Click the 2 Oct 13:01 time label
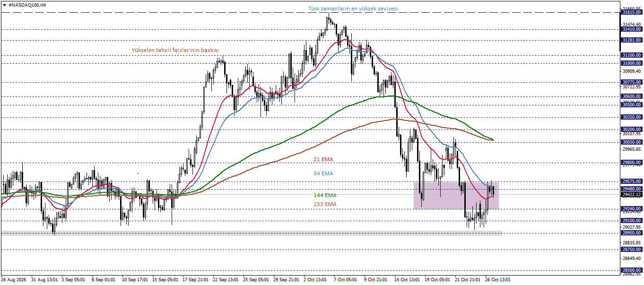 [315, 280]
